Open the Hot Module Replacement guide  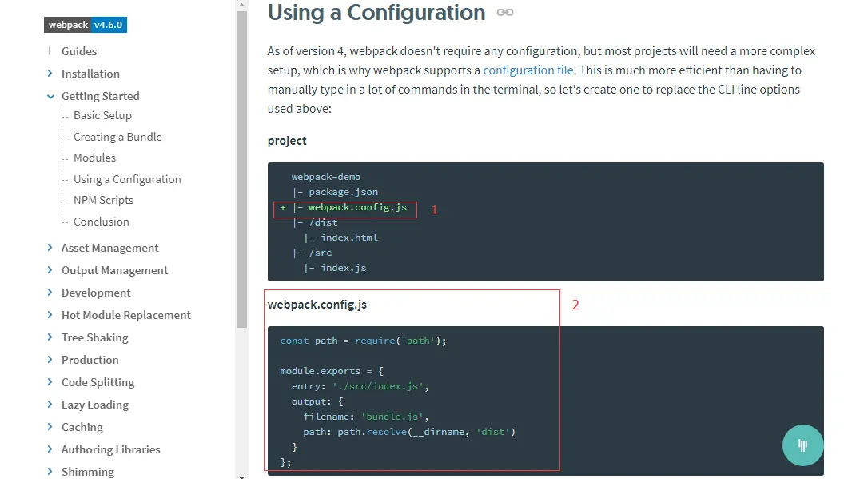[126, 315]
